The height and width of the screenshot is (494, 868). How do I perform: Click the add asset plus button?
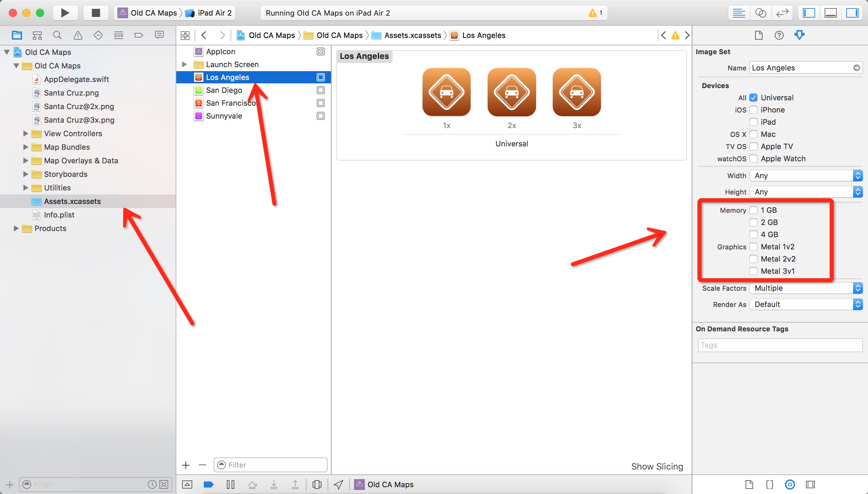click(186, 465)
